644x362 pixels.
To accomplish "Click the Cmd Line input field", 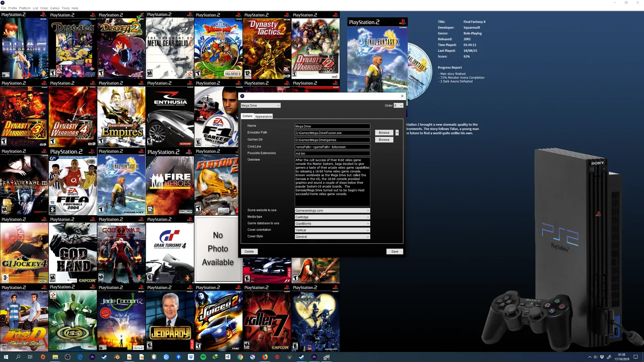I will [332, 147].
